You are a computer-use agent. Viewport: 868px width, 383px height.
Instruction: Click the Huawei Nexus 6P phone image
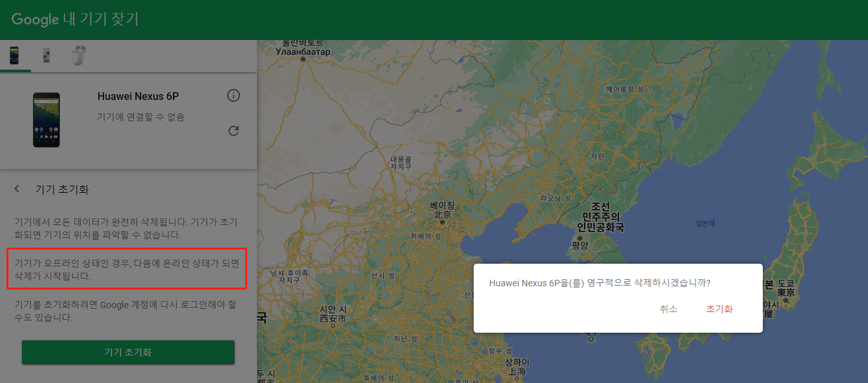[46, 120]
